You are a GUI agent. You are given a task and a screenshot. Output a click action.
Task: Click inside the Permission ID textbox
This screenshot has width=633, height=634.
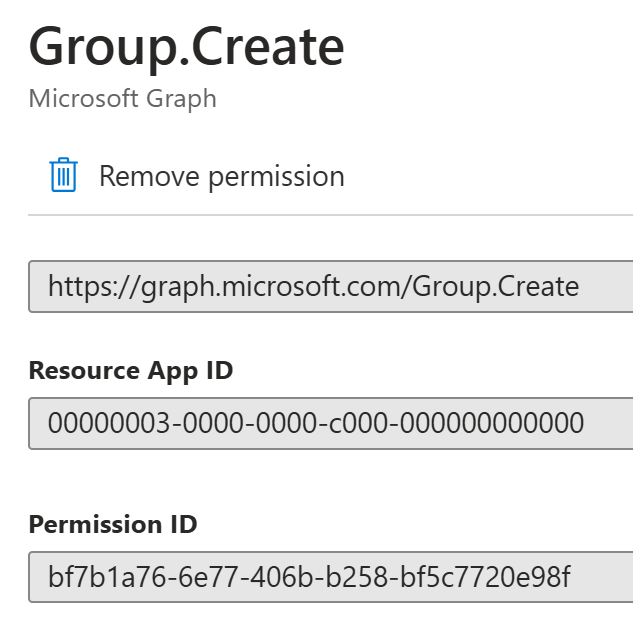(331, 577)
